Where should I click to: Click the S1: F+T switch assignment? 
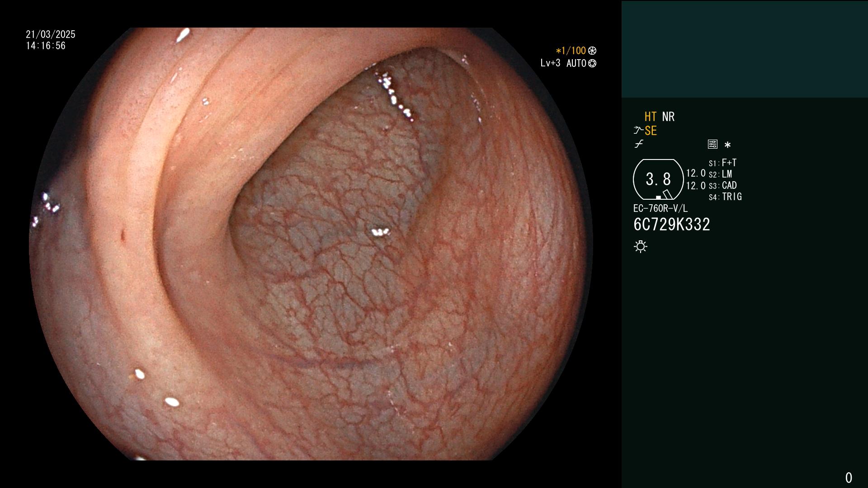tap(722, 163)
